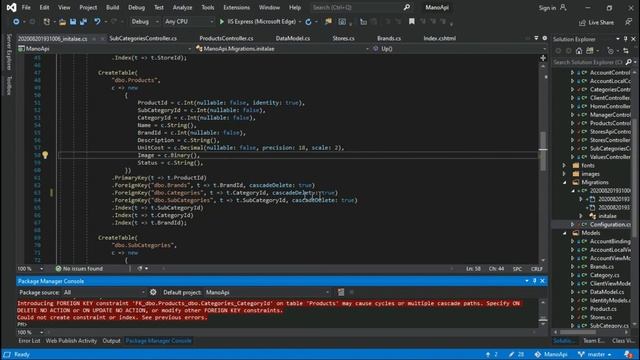Switch to SubCategoriesController.cs tab
This screenshot has height=360, width=640.
click(143, 38)
